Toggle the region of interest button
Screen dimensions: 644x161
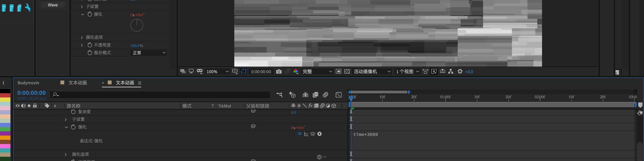coord(339,72)
